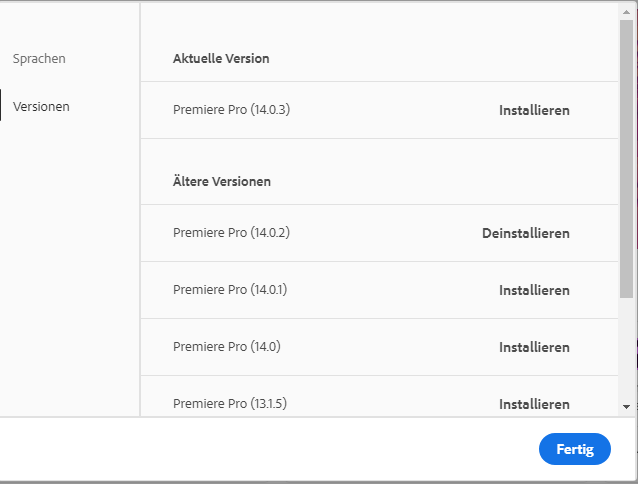The width and height of the screenshot is (638, 484).
Task: Confirm with the blue Fertig button
Action: click(574, 449)
